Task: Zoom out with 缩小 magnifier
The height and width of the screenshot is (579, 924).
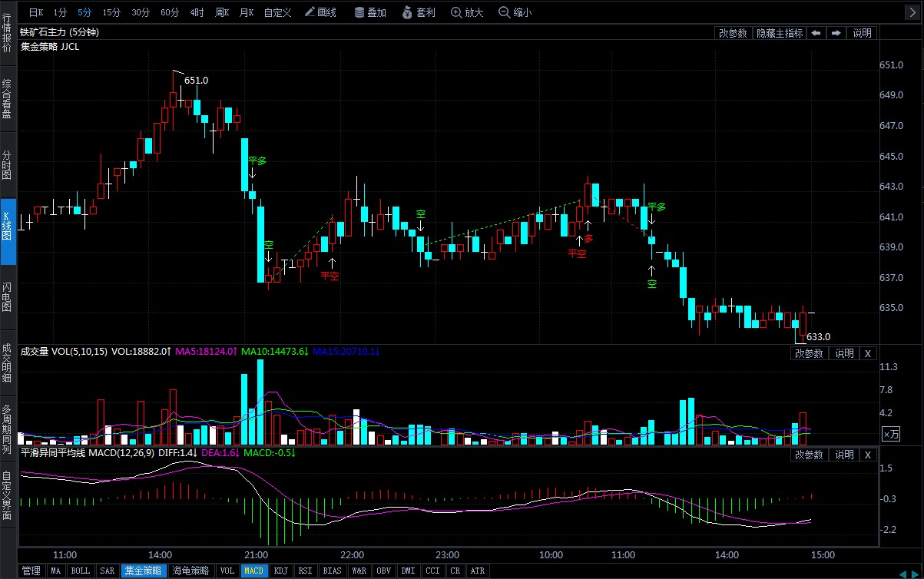Action: pyautogui.click(x=515, y=12)
